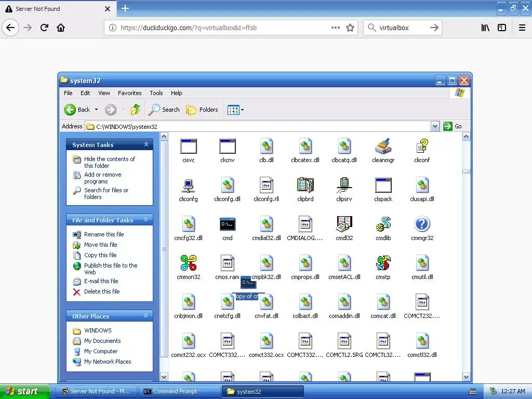
Task: Open the Favorites menu
Action: click(129, 93)
